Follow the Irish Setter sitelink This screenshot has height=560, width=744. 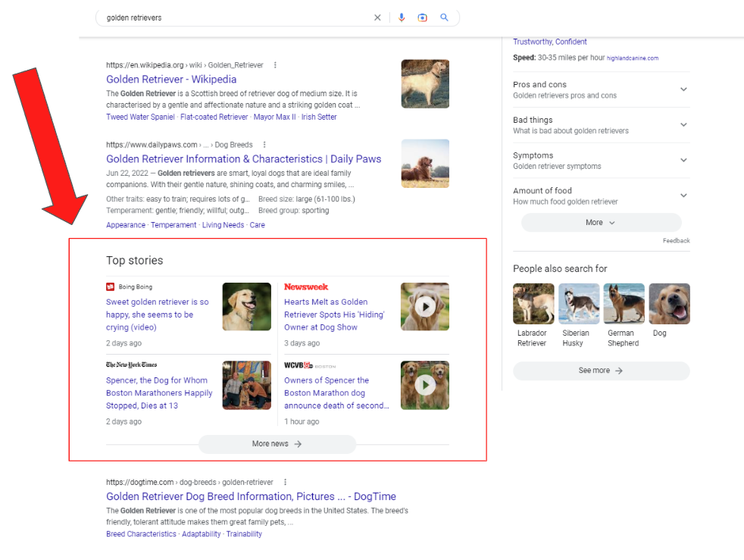319,117
